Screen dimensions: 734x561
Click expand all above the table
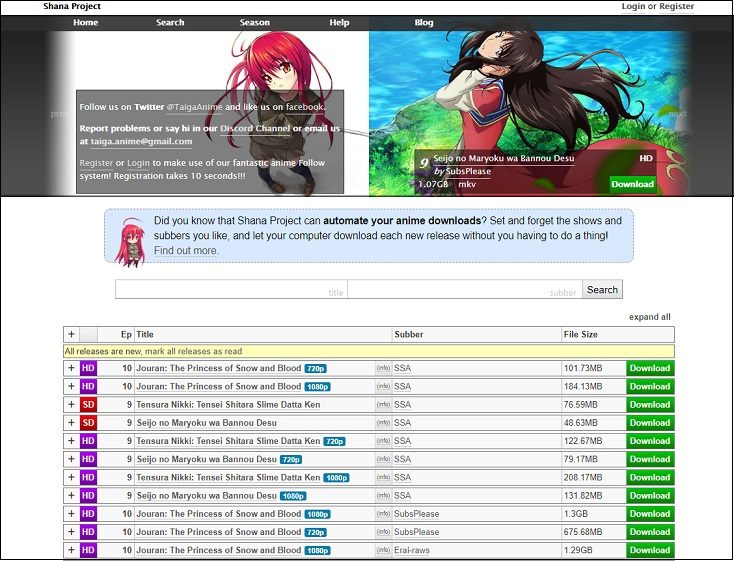(650, 317)
